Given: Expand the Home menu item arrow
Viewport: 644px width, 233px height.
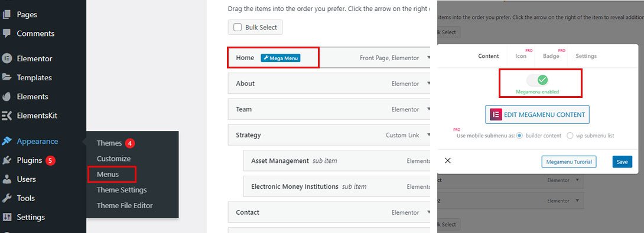Looking at the screenshot, I should tap(428, 58).
